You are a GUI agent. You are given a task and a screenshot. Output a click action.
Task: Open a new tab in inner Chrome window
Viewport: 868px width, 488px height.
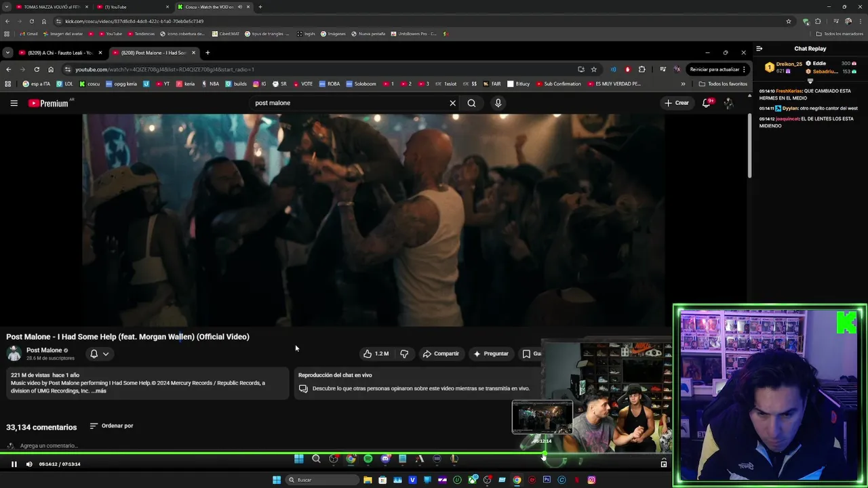coord(208,53)
